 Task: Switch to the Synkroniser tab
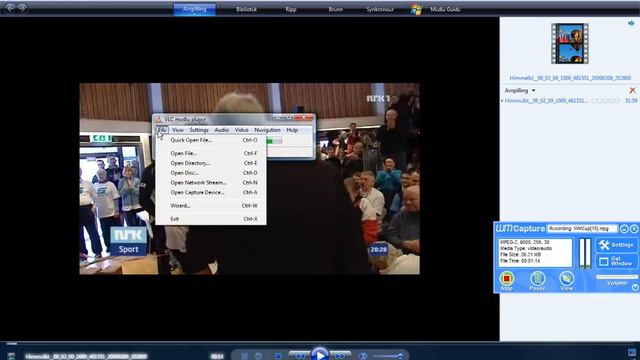(x=380, y=9)
